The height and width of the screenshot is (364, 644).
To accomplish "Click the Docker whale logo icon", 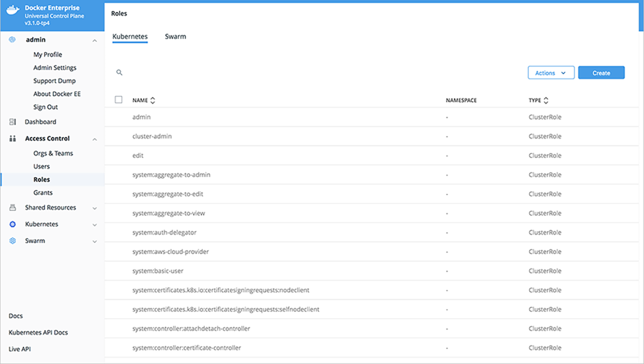I will tap(13, 11).
